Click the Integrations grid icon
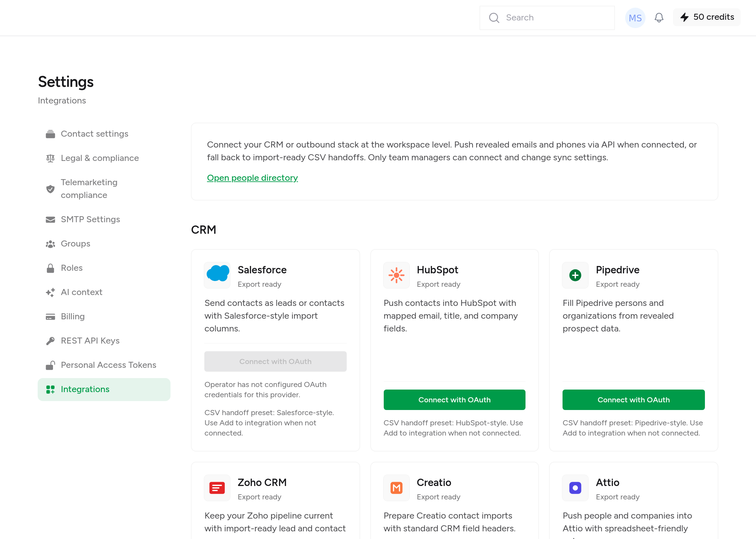The width and height of the screenshot is (756, 539). (50, 389)
